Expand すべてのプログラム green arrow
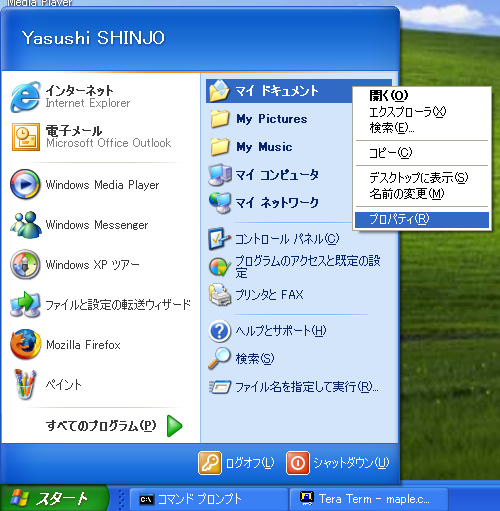Viewport: 500px width, 511px height. point(175,426)
